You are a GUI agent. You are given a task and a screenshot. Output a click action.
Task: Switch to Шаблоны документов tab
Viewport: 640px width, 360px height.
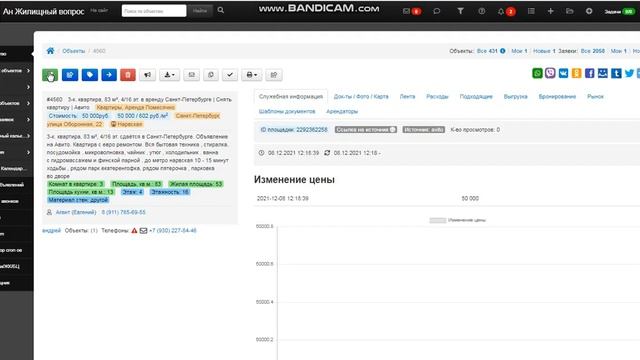[x=287, y=111]
